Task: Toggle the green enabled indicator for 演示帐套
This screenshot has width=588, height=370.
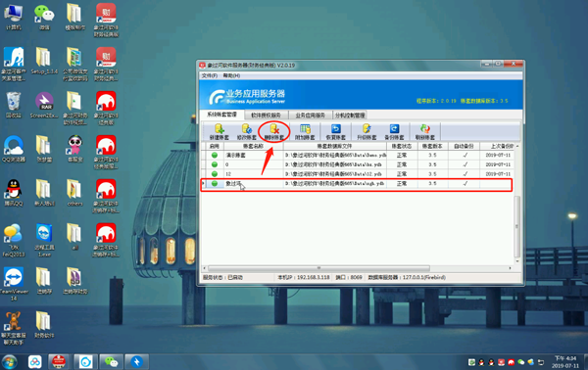Action: point(215,155)
